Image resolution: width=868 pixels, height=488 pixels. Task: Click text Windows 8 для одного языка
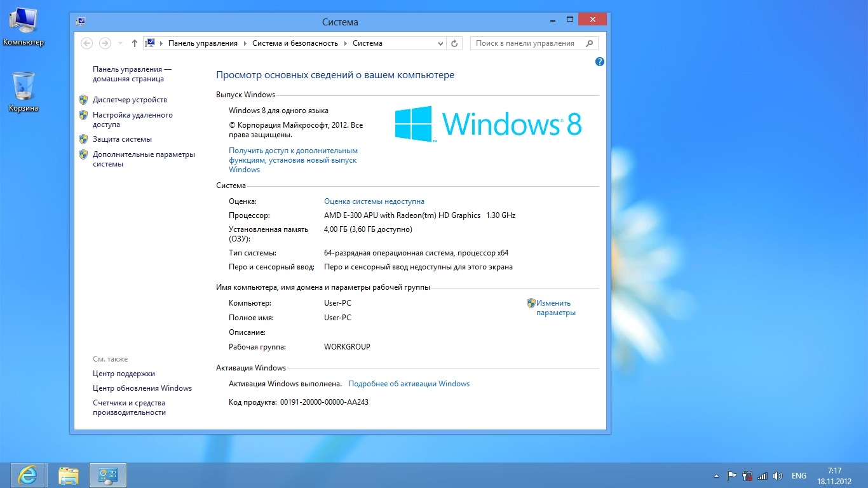coord(278,111)
